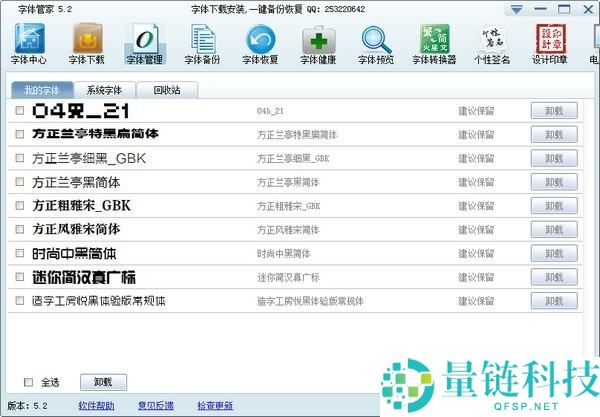Open the 字体转换器 icon
This screenshot has height=417, width=600.
tap(434, 44)
